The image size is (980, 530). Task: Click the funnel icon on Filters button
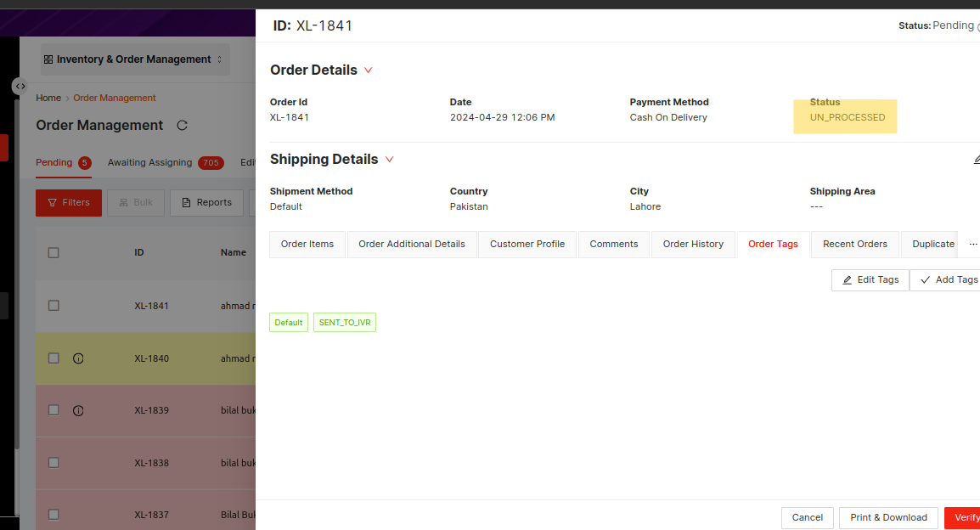(52, 203)
